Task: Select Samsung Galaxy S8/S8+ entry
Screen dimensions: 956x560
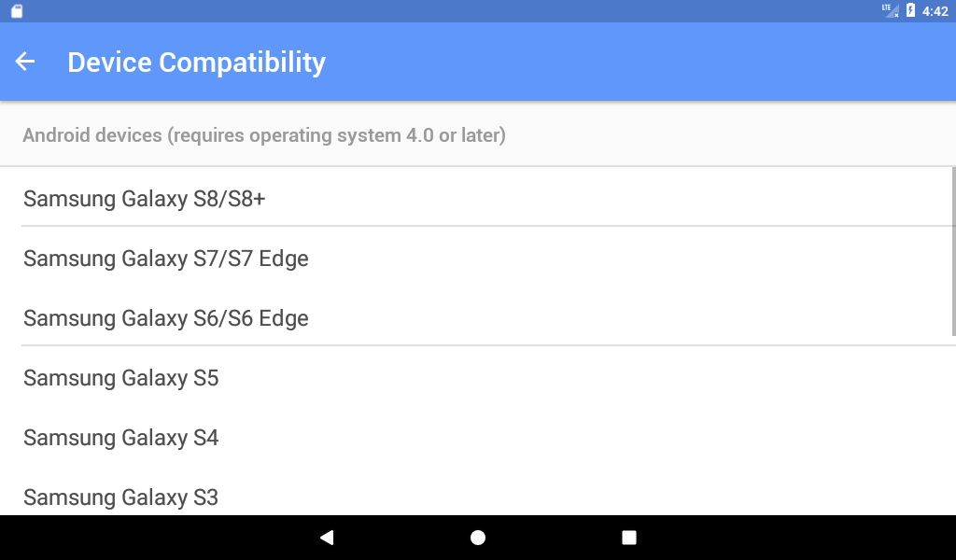Action: 145,198
